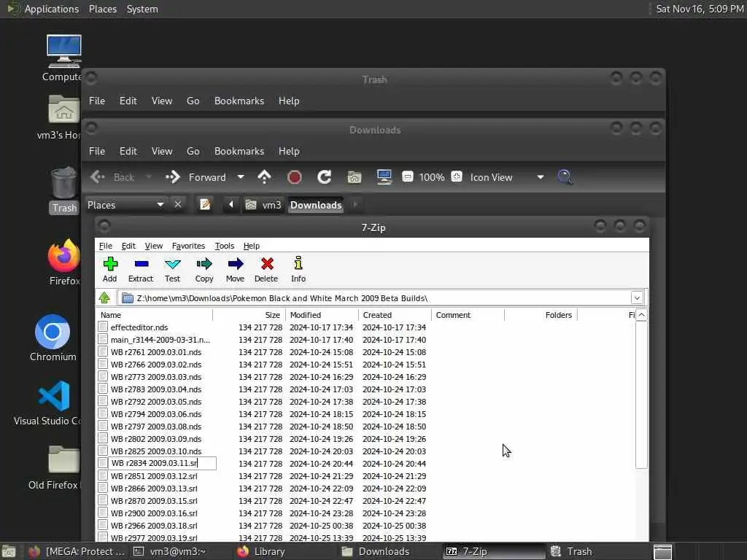747x560 pixels.
Task: Click Downloads path button in location bar
Action: click(316, 205)
